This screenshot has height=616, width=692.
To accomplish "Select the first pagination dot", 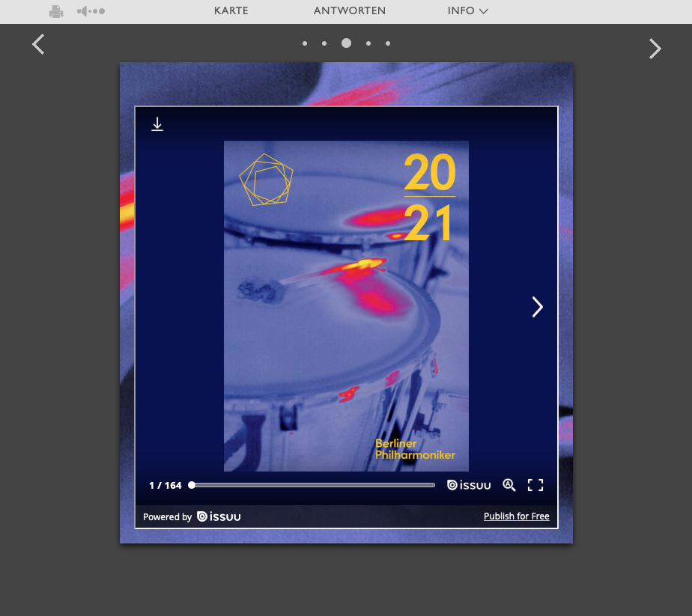I will click(305, 43).
